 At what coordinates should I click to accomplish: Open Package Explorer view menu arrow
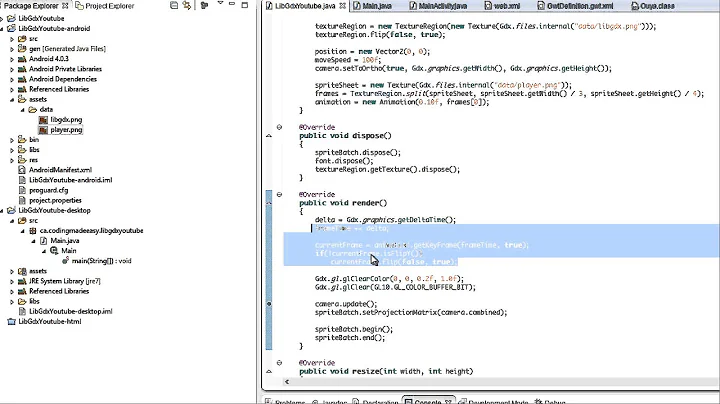[x=220, y=4]
